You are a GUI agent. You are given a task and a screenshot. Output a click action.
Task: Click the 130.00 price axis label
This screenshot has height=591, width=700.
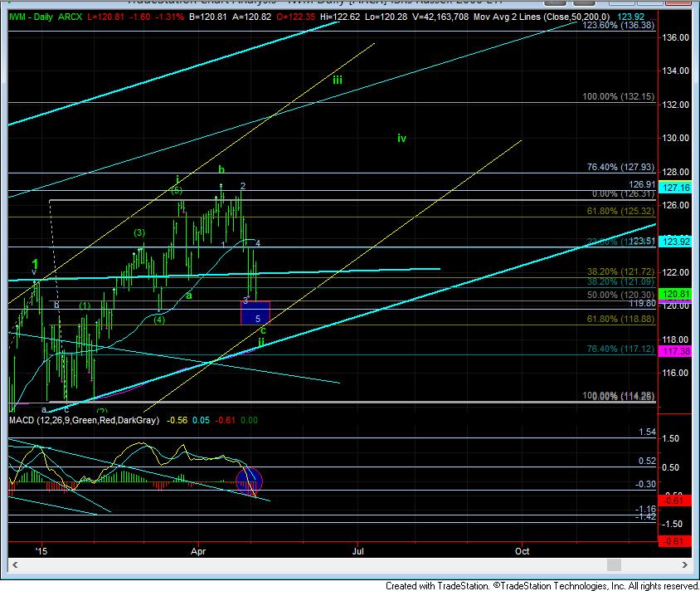675,138
